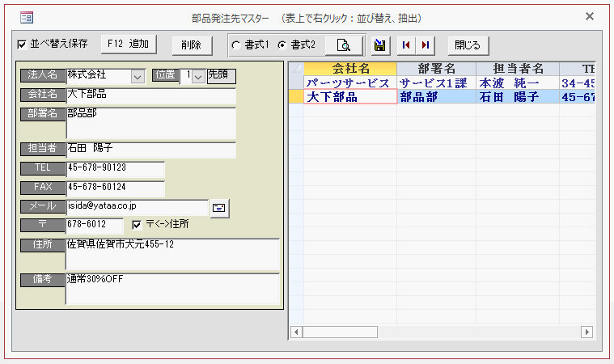
Task: Click the 位置 number field
Action: coord(186,76)
